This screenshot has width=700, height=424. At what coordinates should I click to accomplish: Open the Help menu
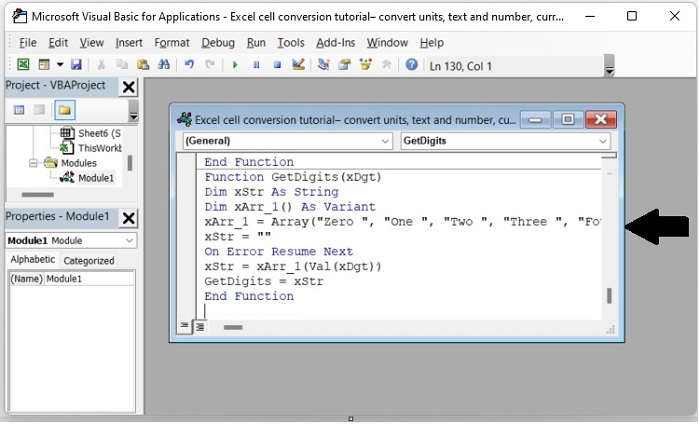coord(432,43)
